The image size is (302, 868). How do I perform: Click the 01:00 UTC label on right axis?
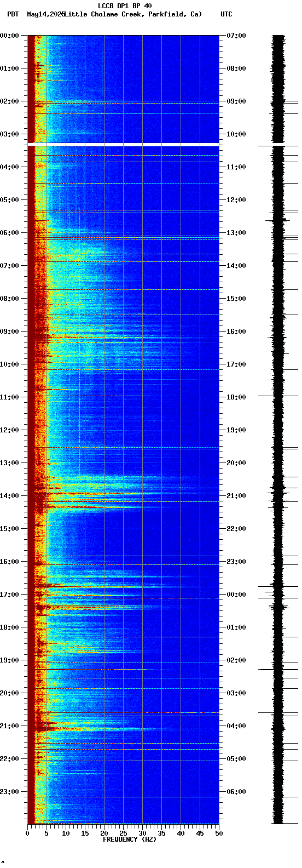coord(236,627)
